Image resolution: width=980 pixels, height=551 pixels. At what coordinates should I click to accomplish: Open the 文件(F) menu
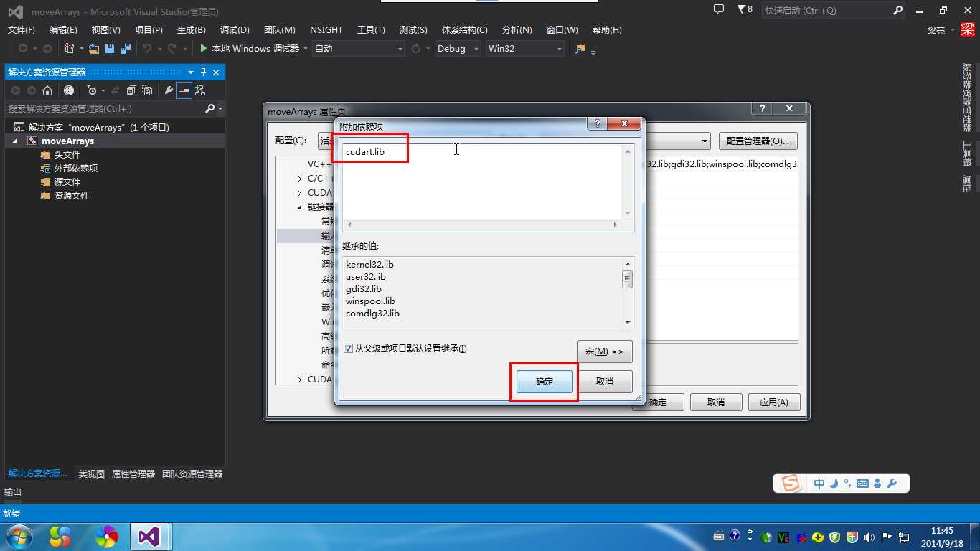[x=22, y=29]
